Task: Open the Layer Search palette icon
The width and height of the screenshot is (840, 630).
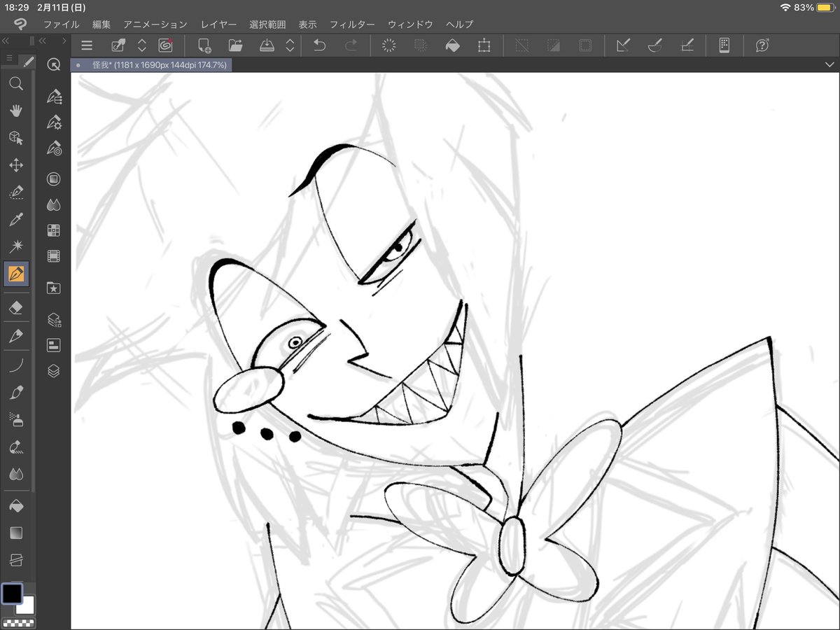Action: [54, 320]
